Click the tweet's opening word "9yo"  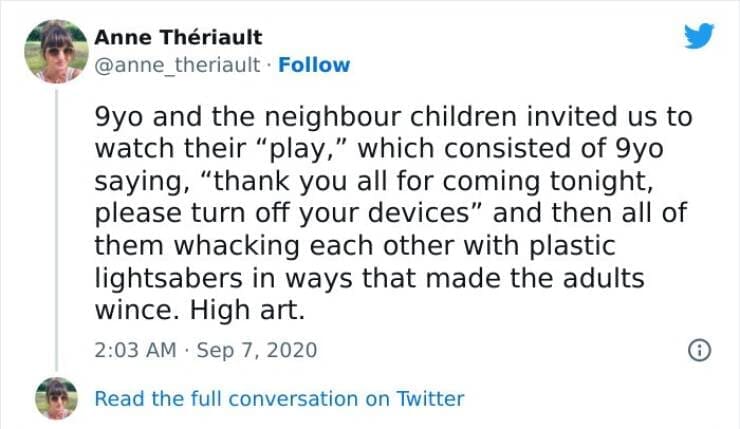[x=122, y=116]
